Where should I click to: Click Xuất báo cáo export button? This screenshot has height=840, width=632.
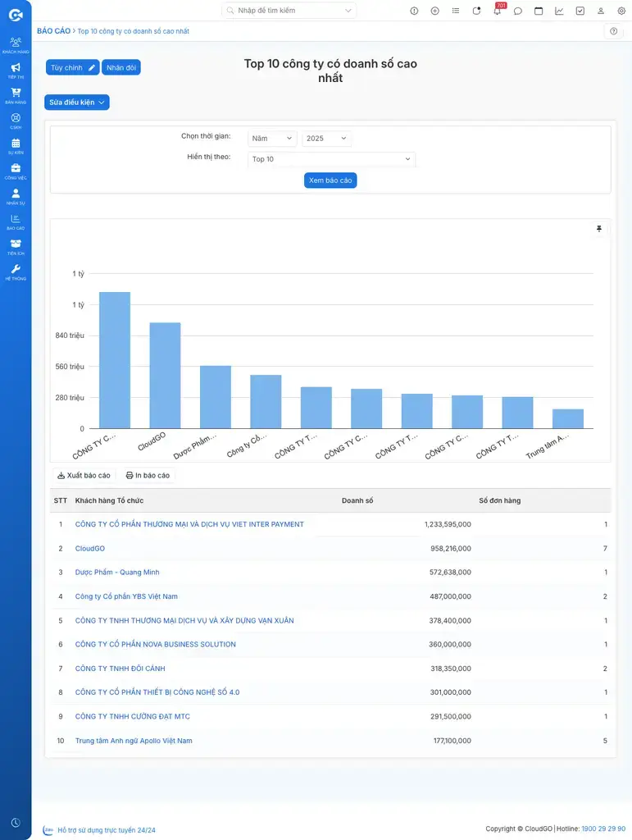[84, 475]
